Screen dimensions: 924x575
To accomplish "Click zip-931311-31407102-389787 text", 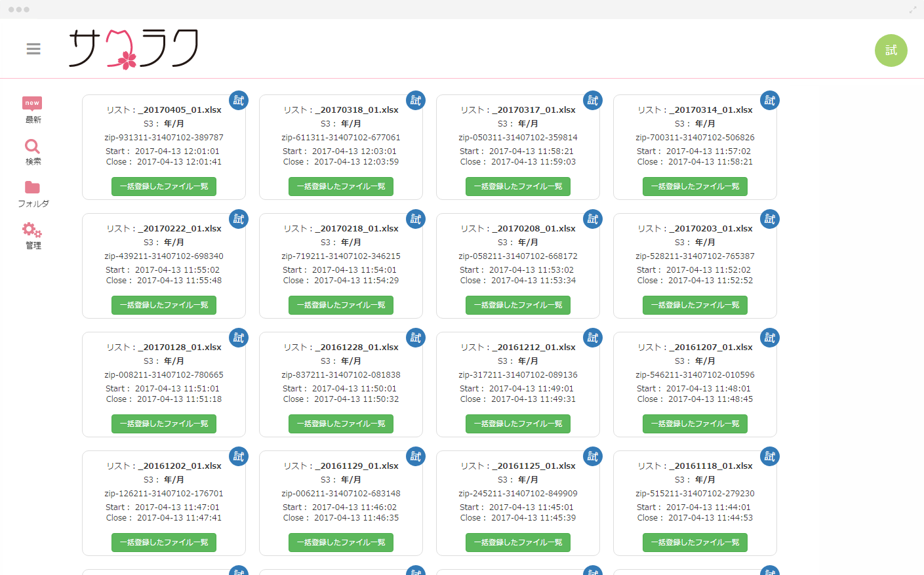I will (164, 138).
